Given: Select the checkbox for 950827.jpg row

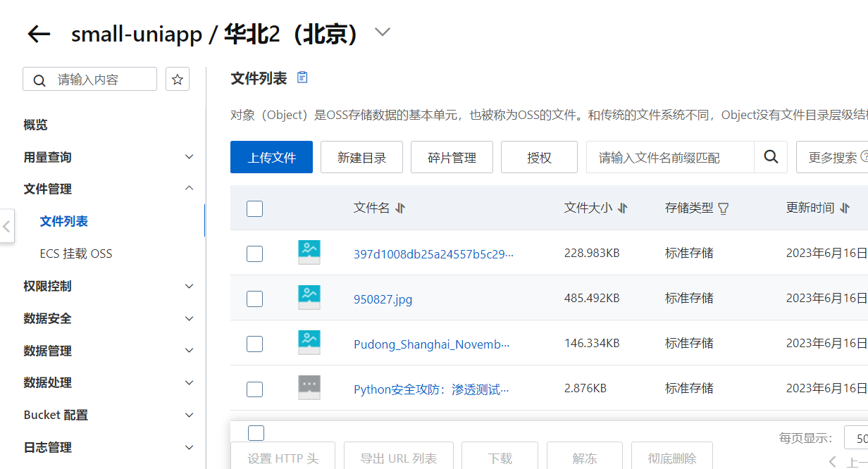Looking at the screenshot, I should click(x=254, y=299).
